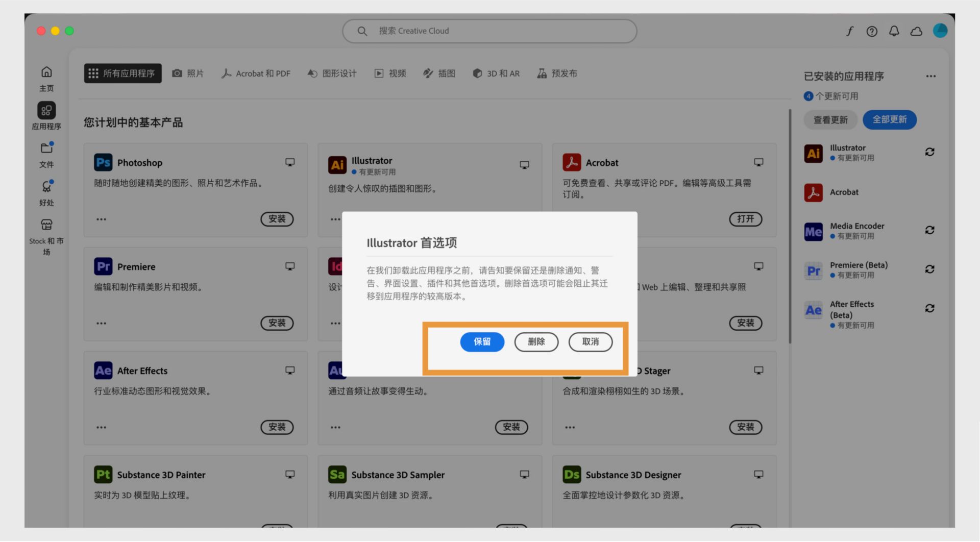This screenshot has height=542, width=980.
Task: Open more options on After Effects card
Action: click(x=101, y=428)
